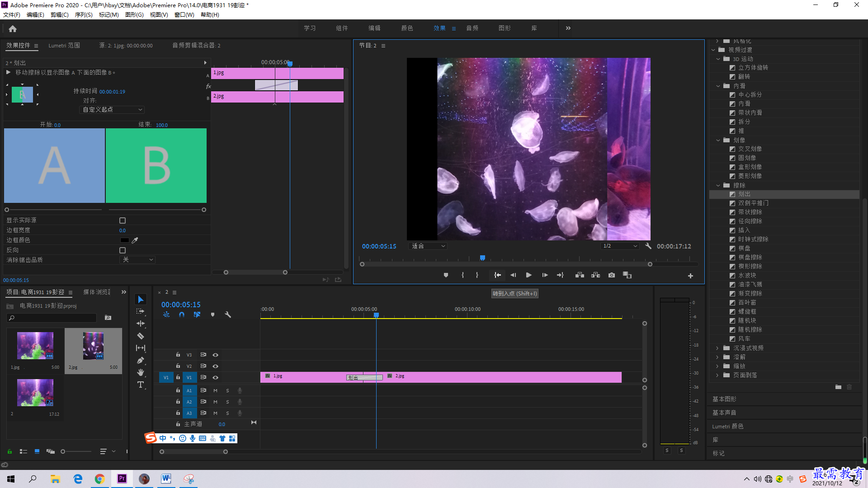
Task: Open timeline display settings wrench
Action: pos(228,314)
